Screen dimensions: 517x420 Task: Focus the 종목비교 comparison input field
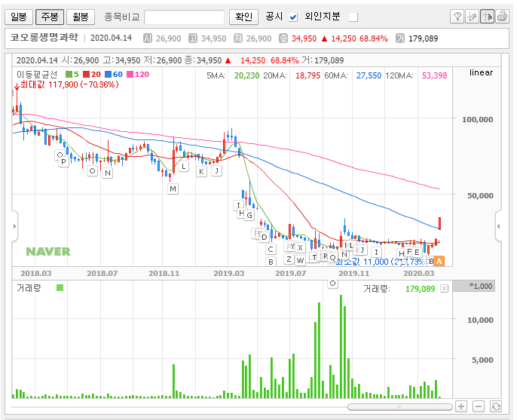[x=185, y=17]
